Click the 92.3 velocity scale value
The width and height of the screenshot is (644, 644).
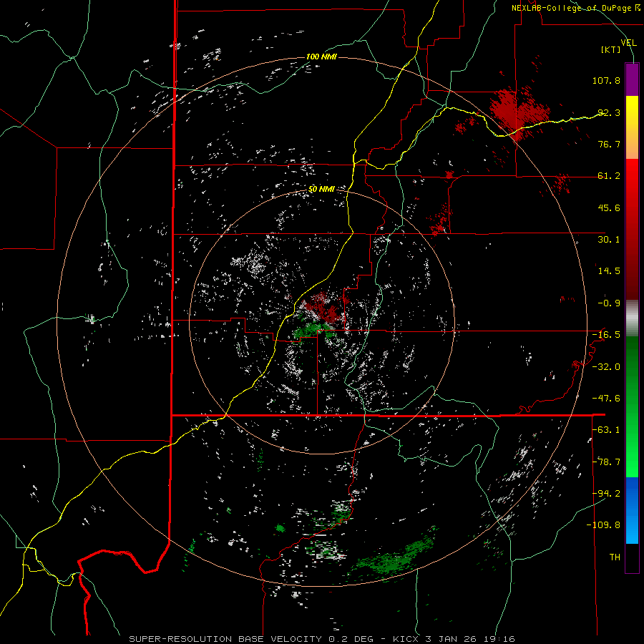click(609, 112)
